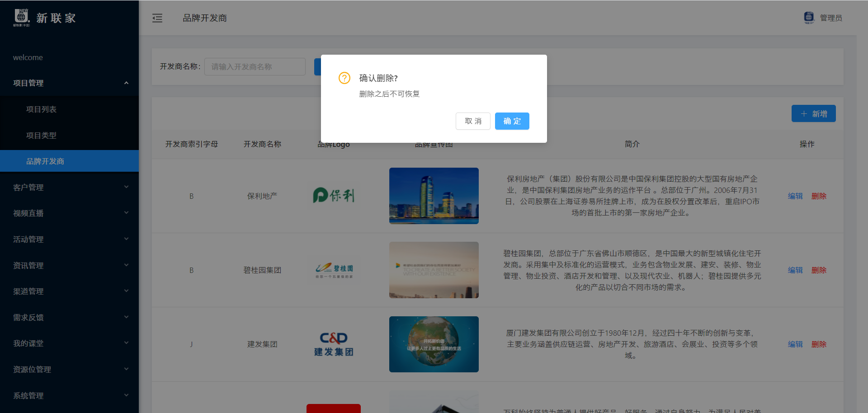Click the 开发商名称 column header

[262, 144]
